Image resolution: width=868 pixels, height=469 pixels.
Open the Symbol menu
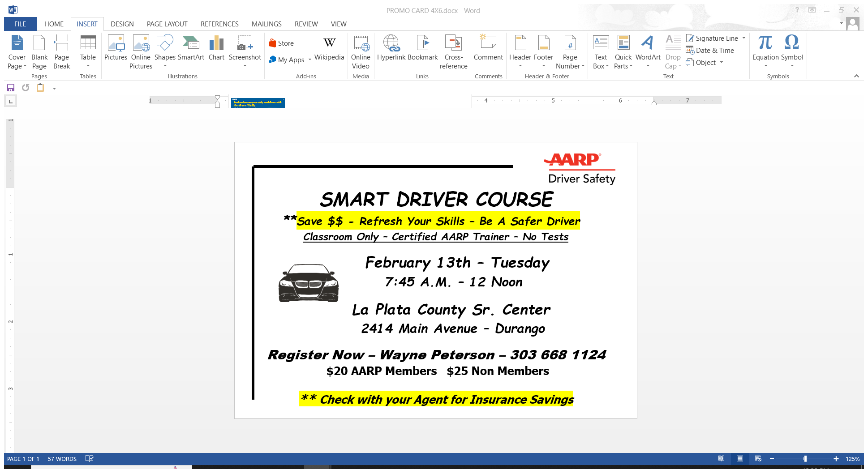[x=792, y=52]
